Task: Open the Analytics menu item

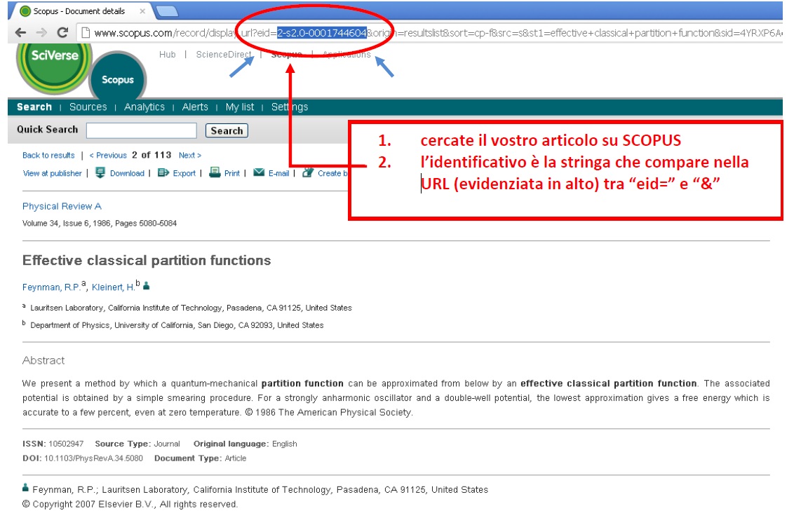Action: 144,107
